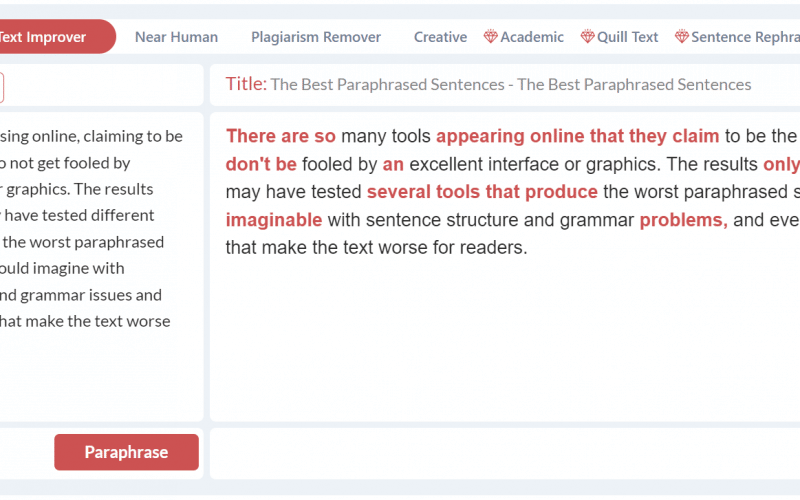Select the Near Human mode tab

(176, 37)
